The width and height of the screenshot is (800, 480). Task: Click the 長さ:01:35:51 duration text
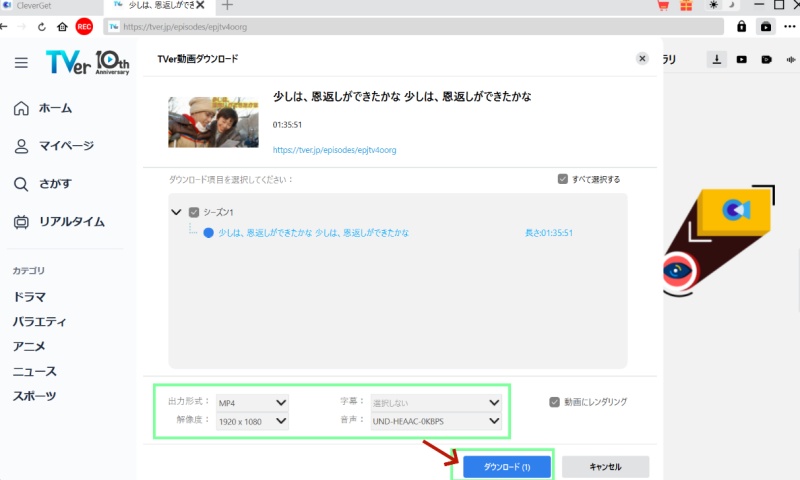pos(549,233)
